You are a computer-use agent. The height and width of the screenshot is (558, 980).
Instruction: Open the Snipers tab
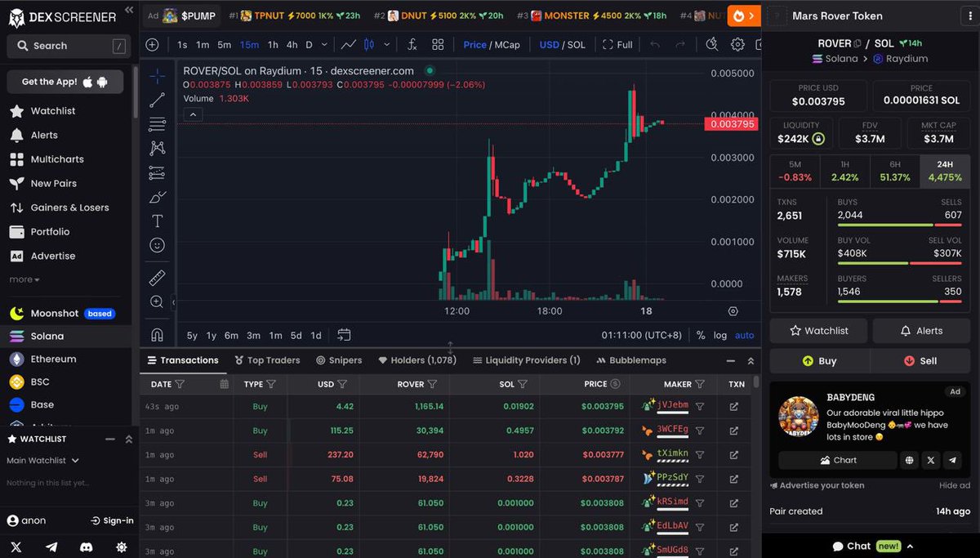pyautogui.click(x=339, y=360)
